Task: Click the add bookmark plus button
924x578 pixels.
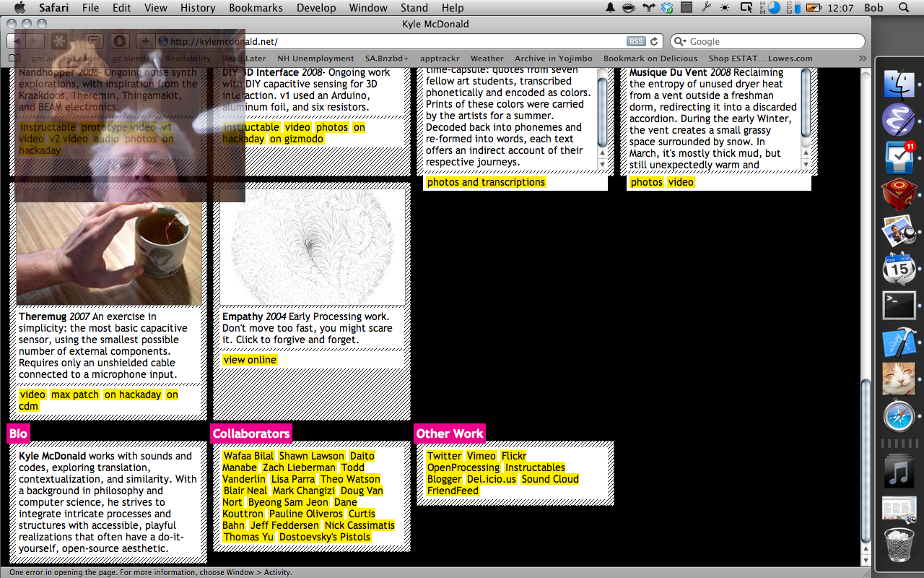Action: coord(145,42)
